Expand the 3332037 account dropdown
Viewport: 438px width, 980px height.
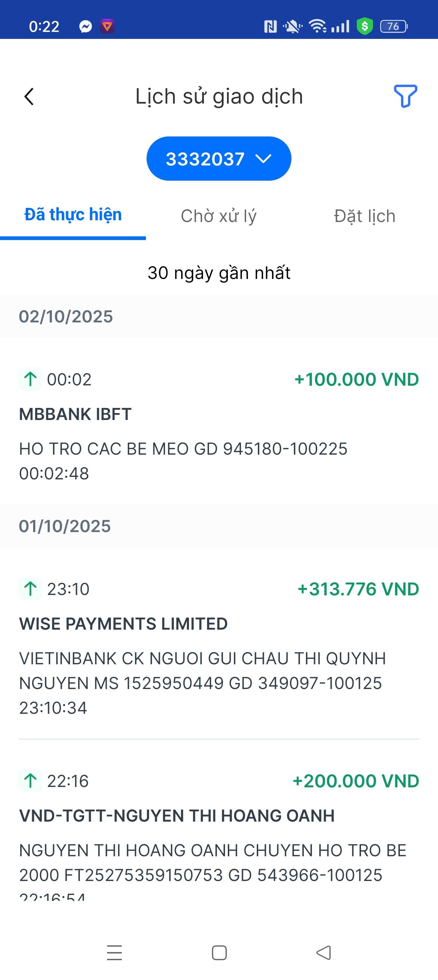pos(219,159)
